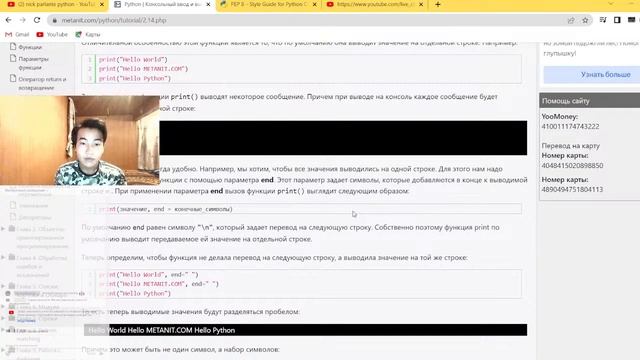The image size is (640, 360).
Task: Toggle the browser side panel icon
Action: 617,20
